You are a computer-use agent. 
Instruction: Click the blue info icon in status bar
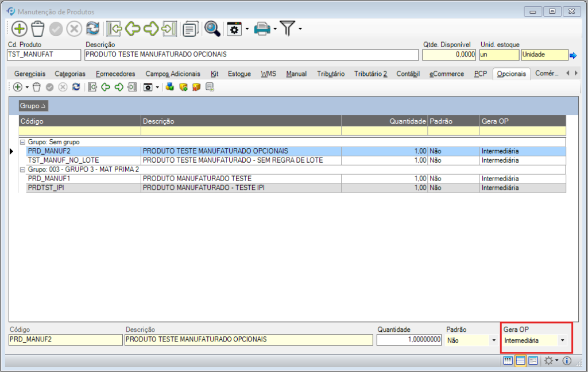[x=567, y=361]
